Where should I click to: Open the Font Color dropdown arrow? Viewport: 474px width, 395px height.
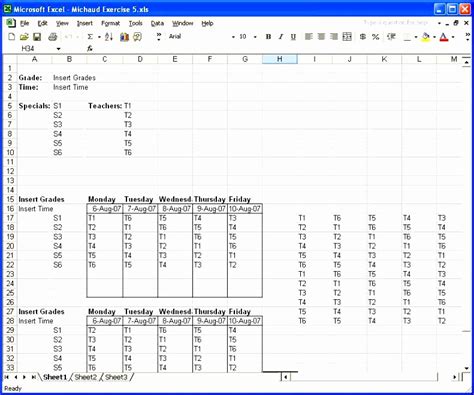click(453, 37)
